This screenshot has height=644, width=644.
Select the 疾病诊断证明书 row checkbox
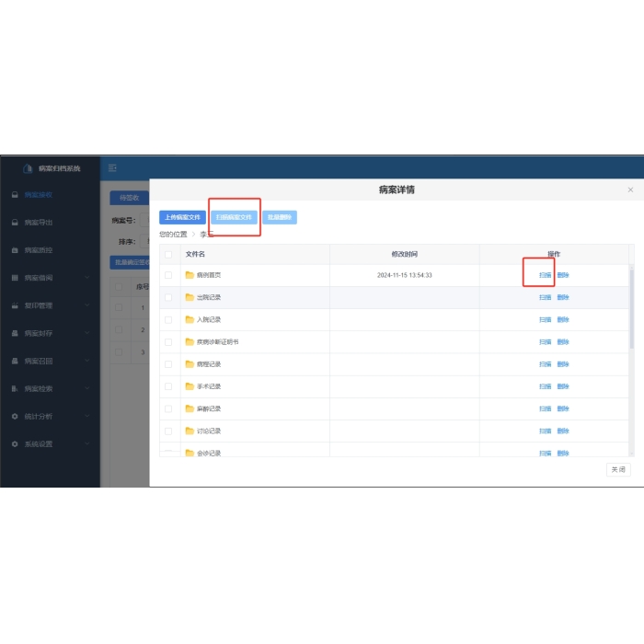168,341
